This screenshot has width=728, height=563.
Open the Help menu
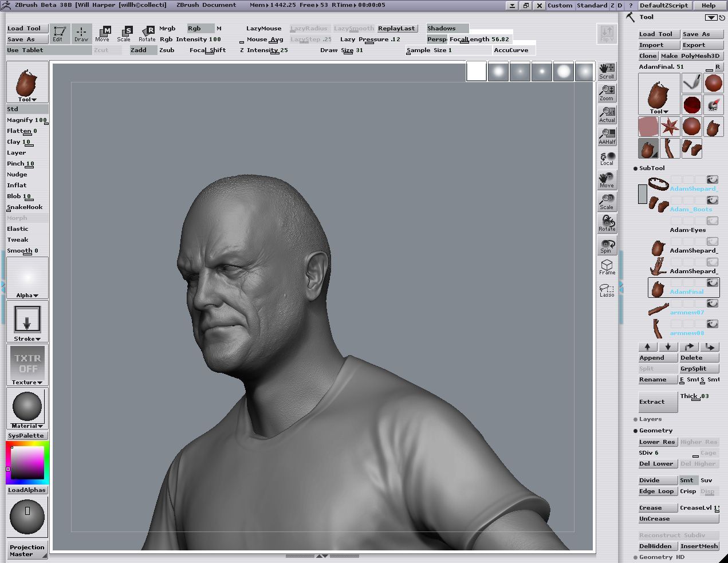click(x=709, y=5)
